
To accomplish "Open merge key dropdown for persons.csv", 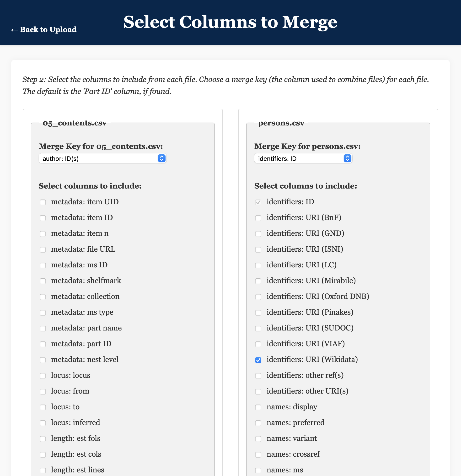I will pyautogui.click(x=303, y=158).
